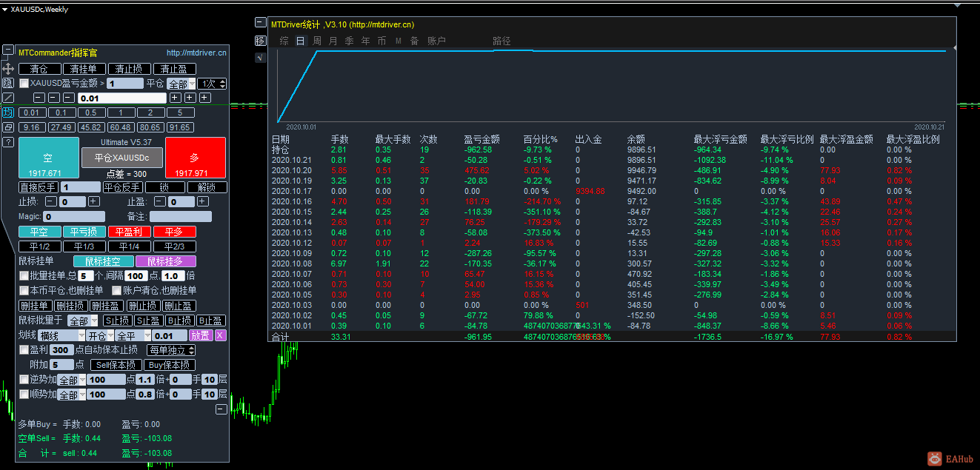Click the 鼠标挂多 purple button
The height and width of the screenshot is (470, 980).
coord(167,261)
